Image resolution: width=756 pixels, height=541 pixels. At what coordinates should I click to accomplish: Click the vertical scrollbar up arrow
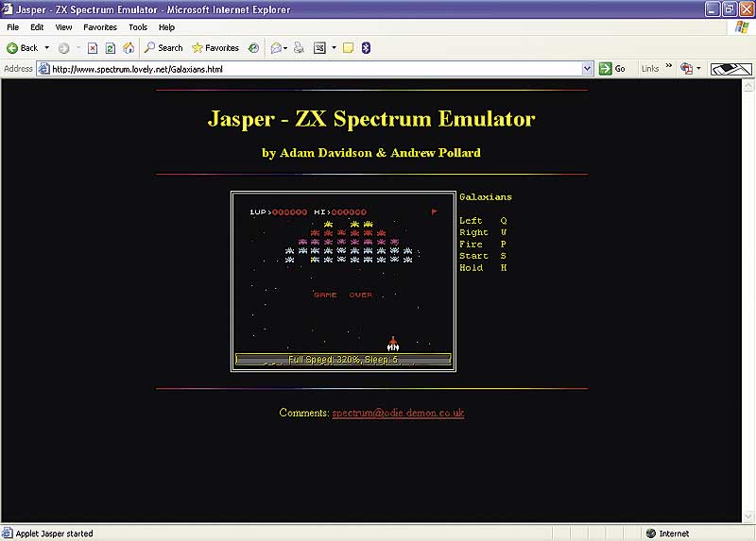point(748,86)
